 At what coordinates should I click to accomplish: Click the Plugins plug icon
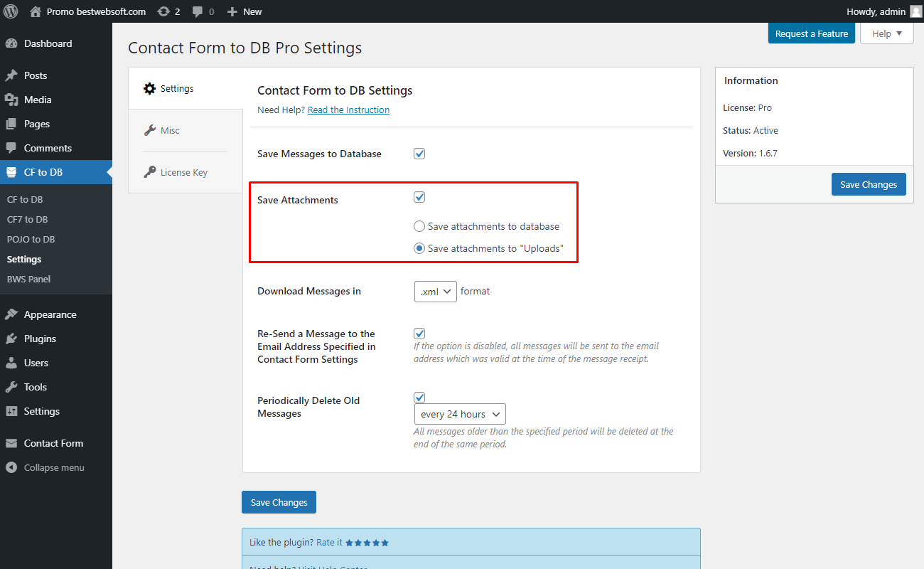(11, 339)
